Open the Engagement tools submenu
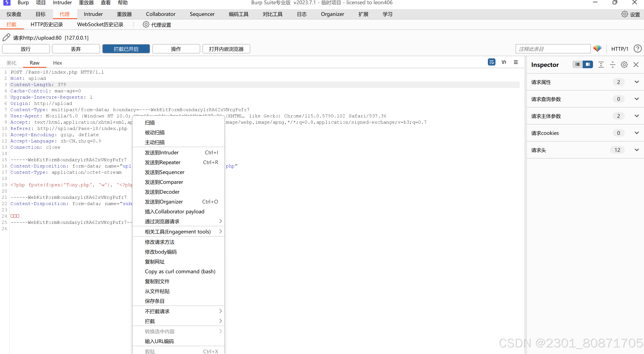 coord(178,231)
